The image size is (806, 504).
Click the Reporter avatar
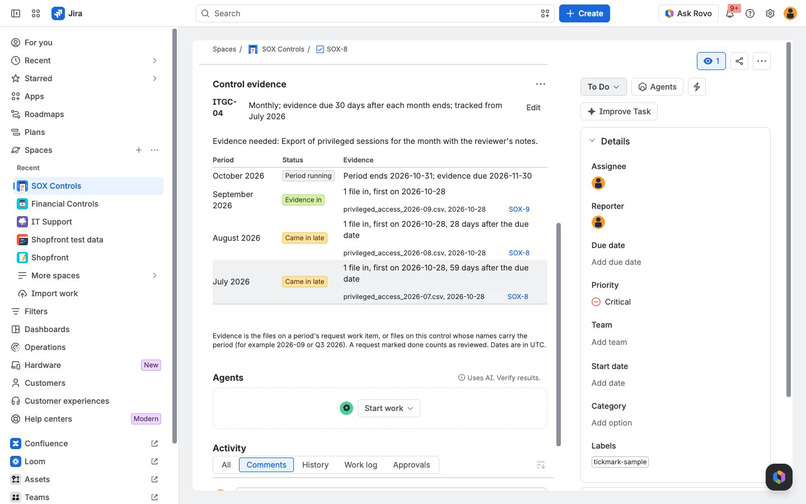tap(598, 223)
